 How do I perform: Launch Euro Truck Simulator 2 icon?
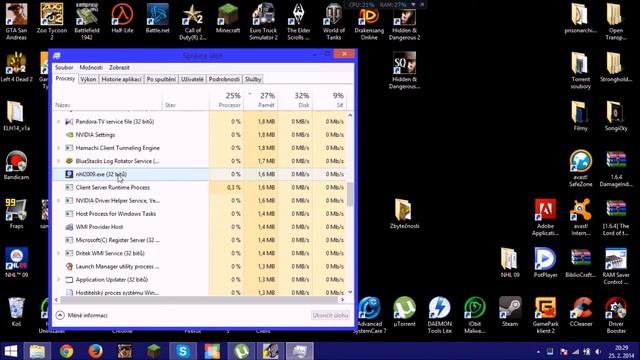[x=263, y=21]
